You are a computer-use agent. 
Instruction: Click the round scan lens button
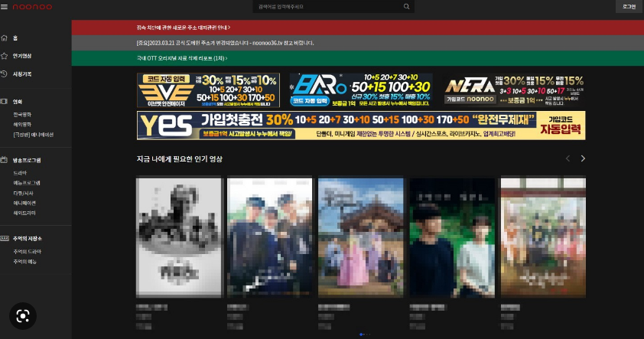click(x=23, y=316)
